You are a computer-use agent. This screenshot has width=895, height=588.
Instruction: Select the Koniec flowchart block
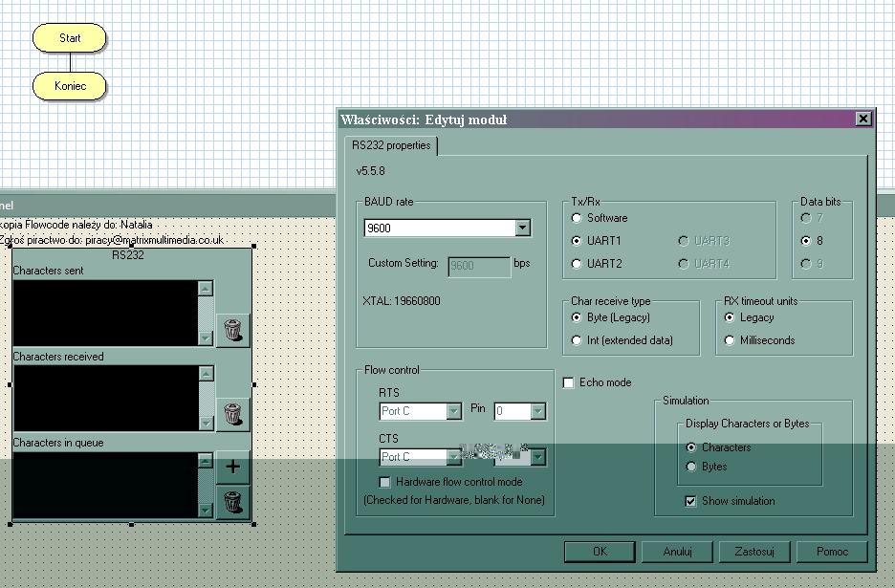[x=70, y=86]
